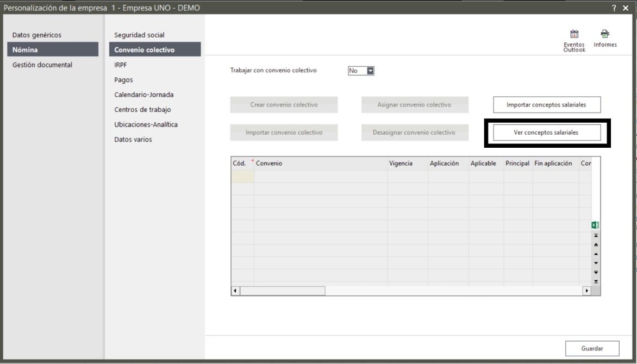Click Importar convenio colectivo button
Screen dimensions: 637x364
click(x=284, y=133)
